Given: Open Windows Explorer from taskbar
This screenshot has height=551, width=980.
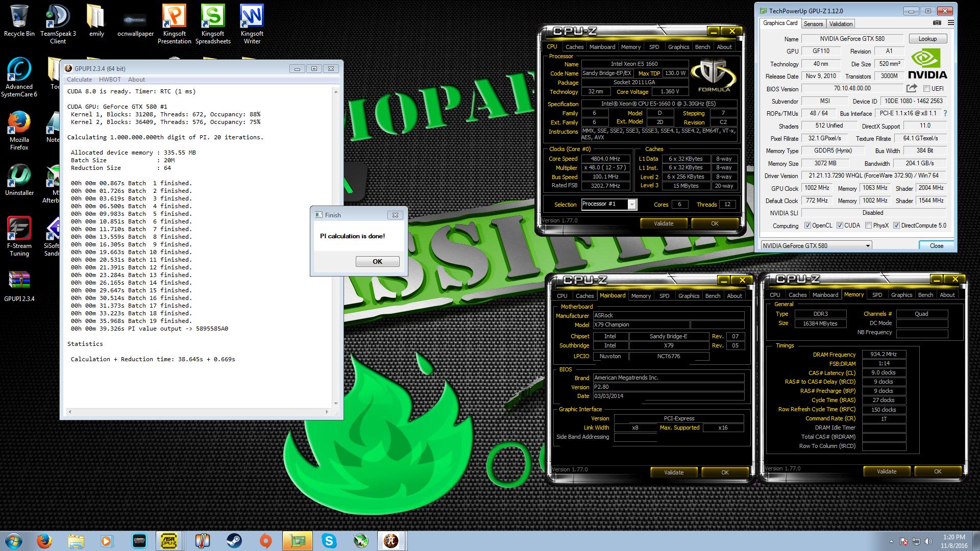Looking at the screenshot, I should point(76,541).
